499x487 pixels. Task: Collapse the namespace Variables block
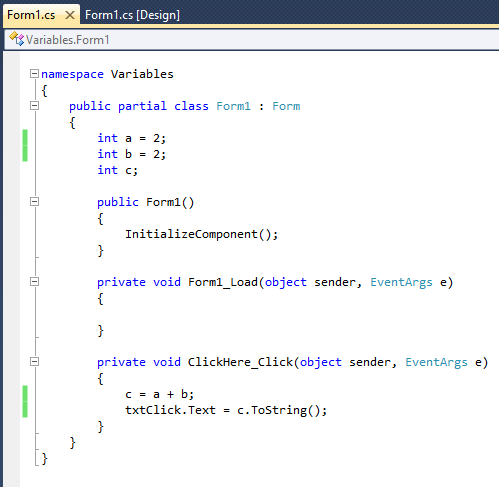coord(34,73)
